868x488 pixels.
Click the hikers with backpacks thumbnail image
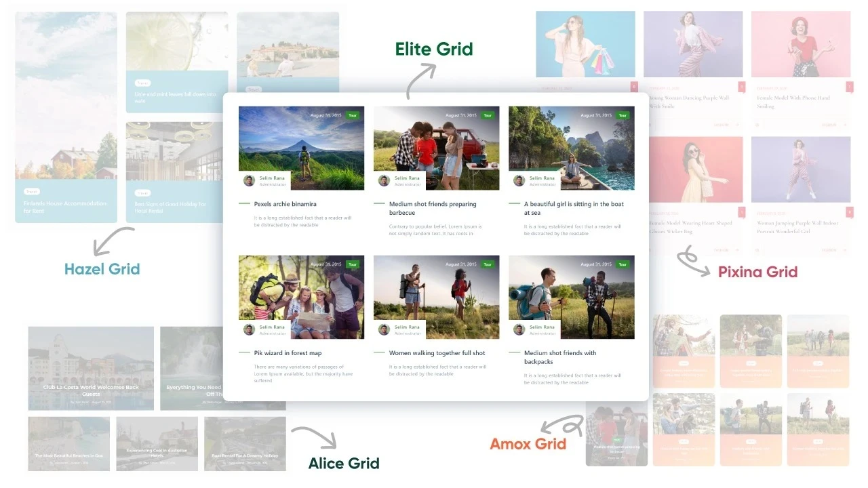click(x=572, y=297)
